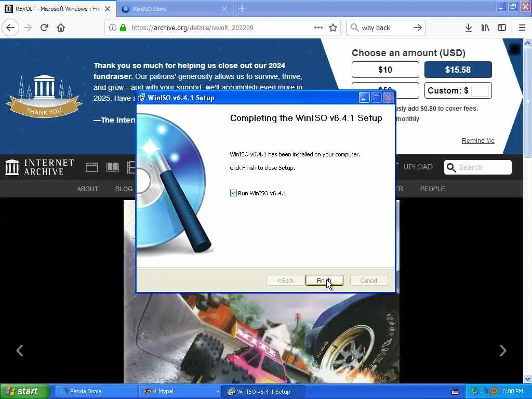Uncheck Run WinISO v6.4.1 checkbox
The height and width of the screenshot is (399, 532).
click(x=233, y=193)
